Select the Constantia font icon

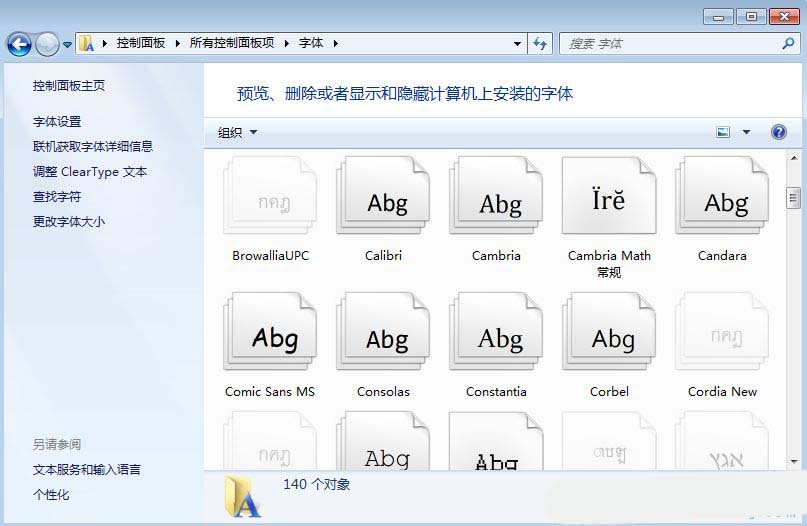(x=496, y=331)
